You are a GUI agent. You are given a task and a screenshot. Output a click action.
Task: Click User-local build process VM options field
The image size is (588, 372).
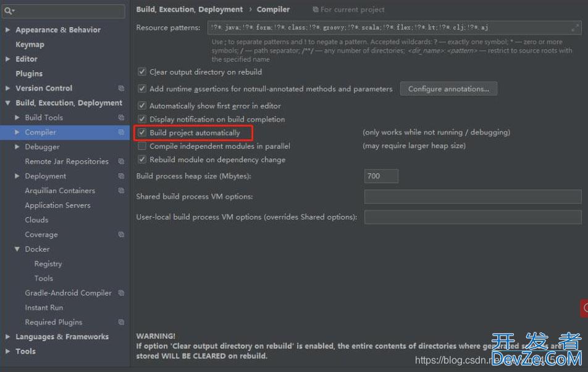[x=472, y=217]
